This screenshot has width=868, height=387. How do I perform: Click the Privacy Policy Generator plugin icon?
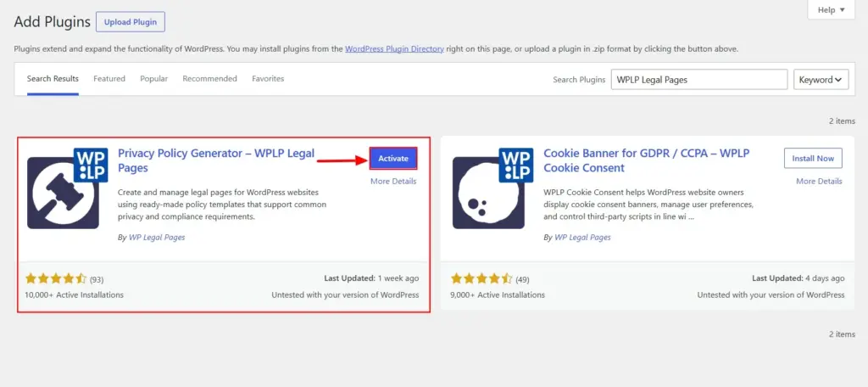[x=67, y=188]
